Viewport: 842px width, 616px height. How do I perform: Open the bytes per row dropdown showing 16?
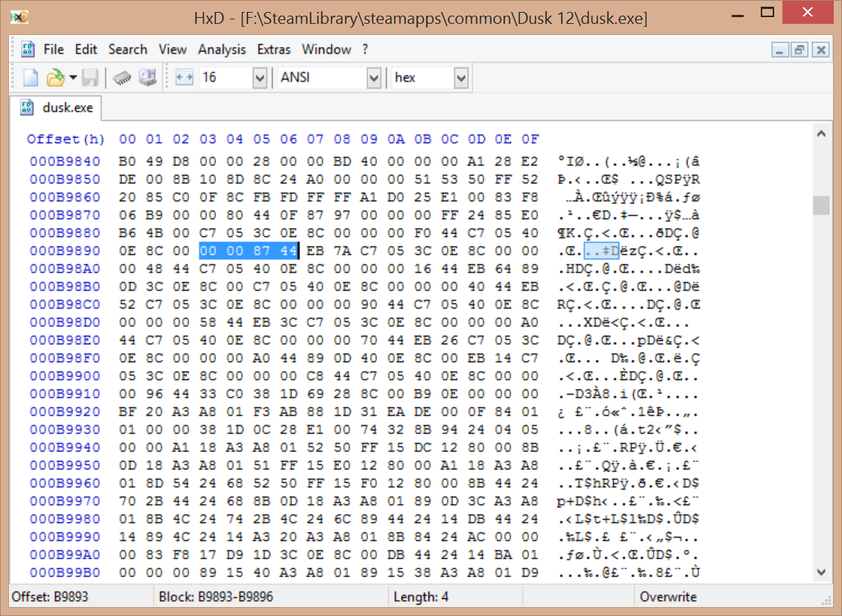259,77
